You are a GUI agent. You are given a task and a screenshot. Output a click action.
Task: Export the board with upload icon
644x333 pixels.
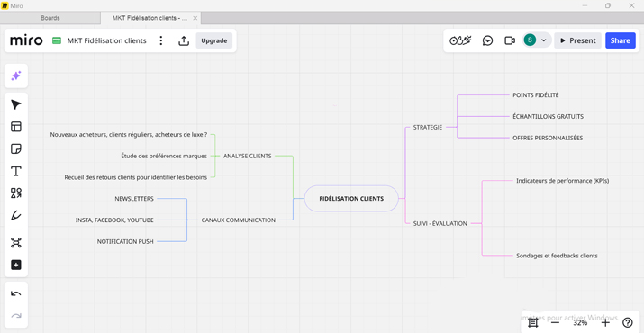click(184, 40)
